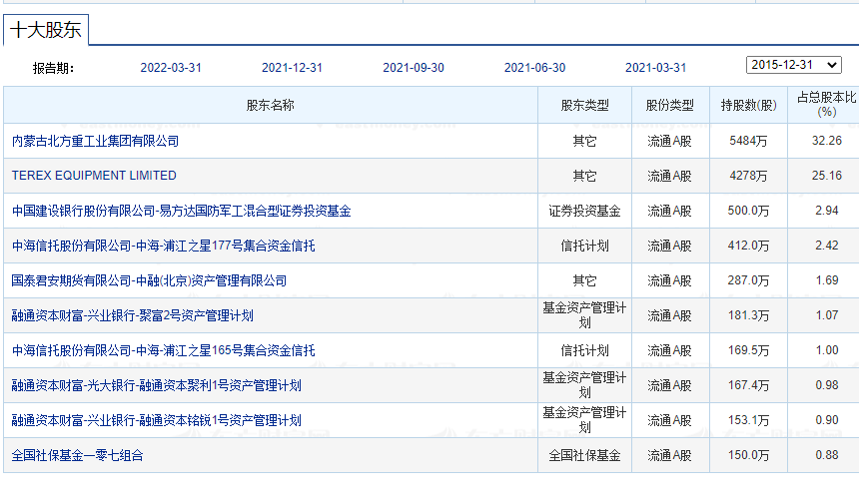Click 流通A股 in the 内蒙古北方重工业 row
This screenshot has width=859, height=504.
point(669,141)
